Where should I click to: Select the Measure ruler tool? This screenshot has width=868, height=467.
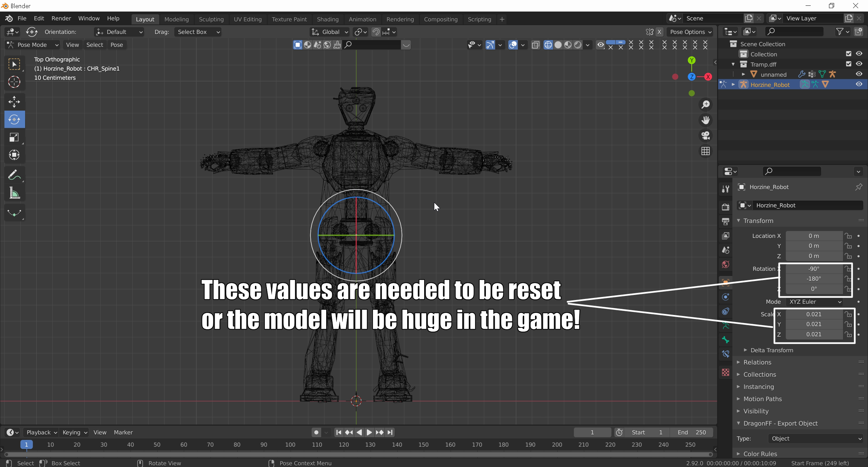tap(14, 193)
